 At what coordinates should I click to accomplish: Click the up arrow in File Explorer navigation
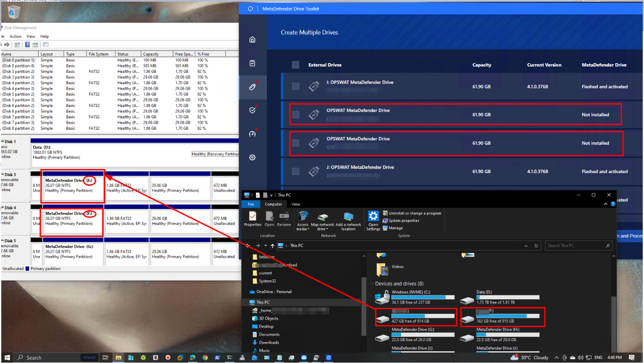272,246
